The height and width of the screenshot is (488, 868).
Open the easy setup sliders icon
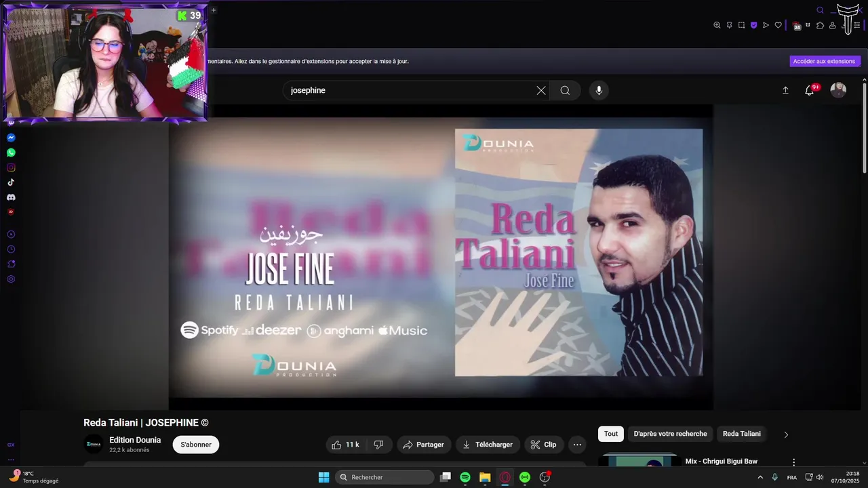pos(856,25)
